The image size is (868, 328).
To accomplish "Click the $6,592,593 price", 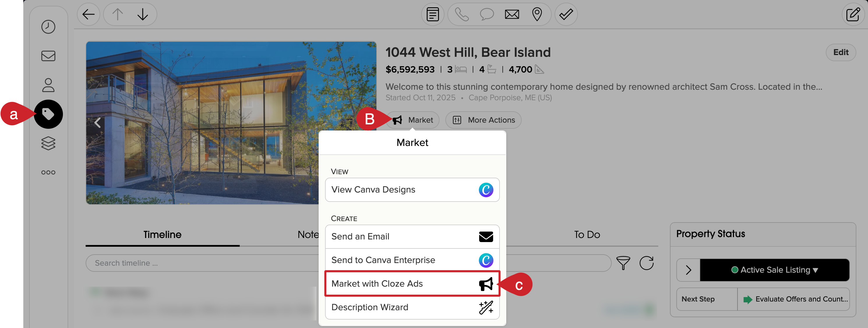I will click(x=410, y=69).
